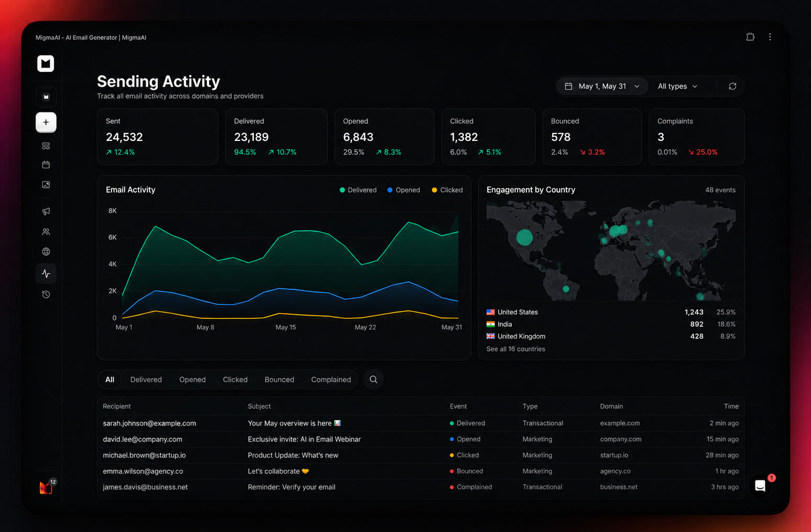Open the Complaints stat card
811x532 pixels.
(697, 137)
